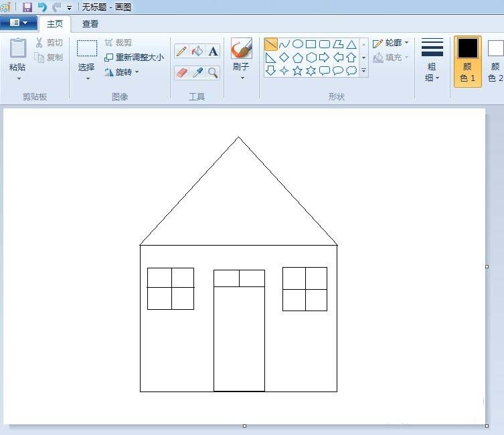This screenshot has width=504, height=435.
Task: Switch to the 主页 tab
Action: [55, 24]
